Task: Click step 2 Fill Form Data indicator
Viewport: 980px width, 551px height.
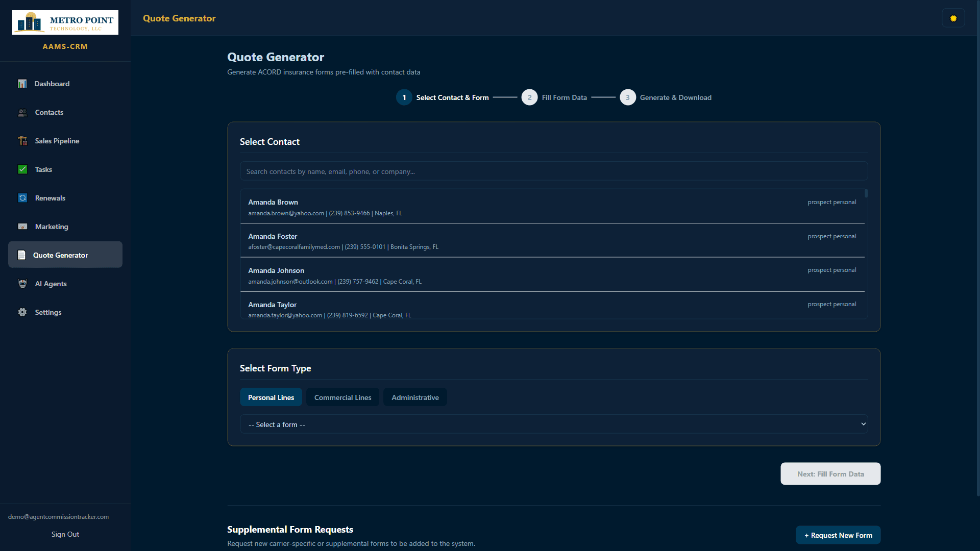Action: coord(529,97)
